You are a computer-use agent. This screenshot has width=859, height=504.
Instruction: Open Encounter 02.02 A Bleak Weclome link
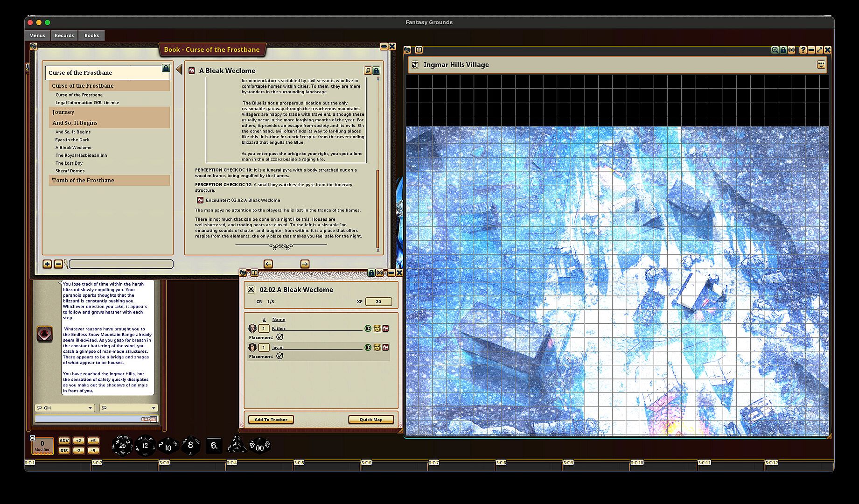click(200, 200)
